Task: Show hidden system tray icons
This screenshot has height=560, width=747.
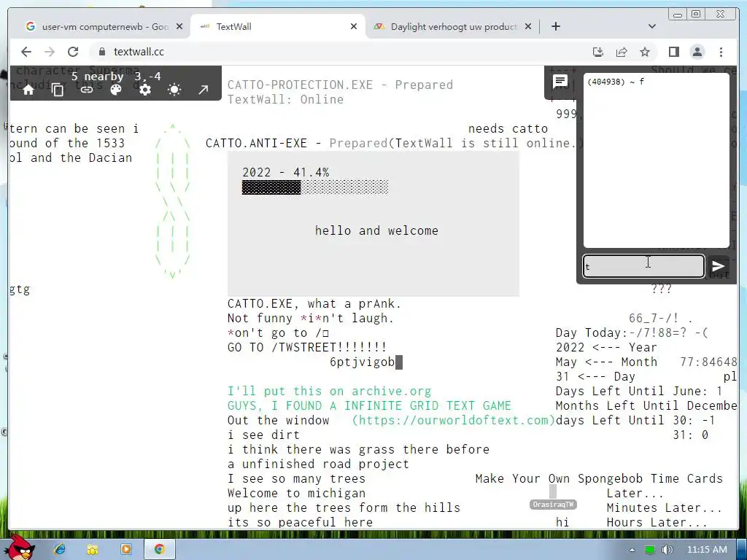Action: pos(632,550)
